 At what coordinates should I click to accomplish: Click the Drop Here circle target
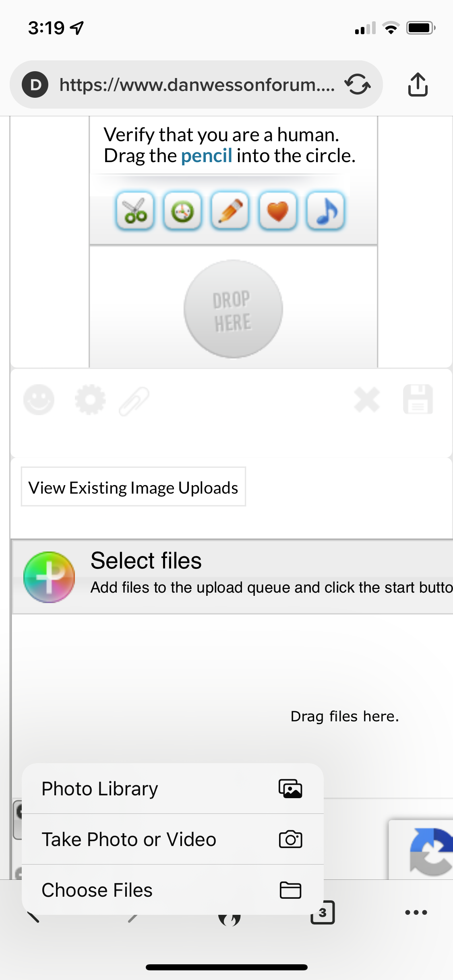pyautogui.click(x=233, y=309)
